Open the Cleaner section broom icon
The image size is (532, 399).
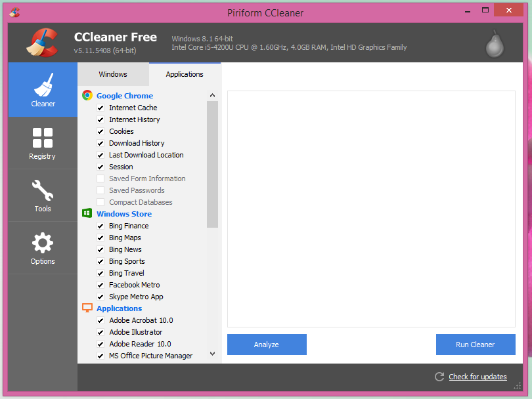point(43,85)
